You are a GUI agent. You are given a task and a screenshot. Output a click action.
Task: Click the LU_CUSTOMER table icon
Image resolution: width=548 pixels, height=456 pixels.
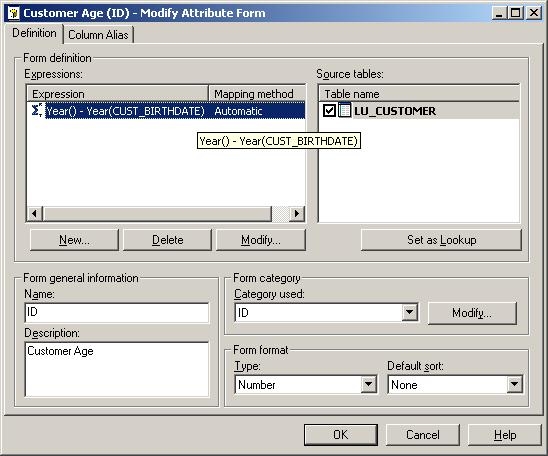tap(345, 110)
